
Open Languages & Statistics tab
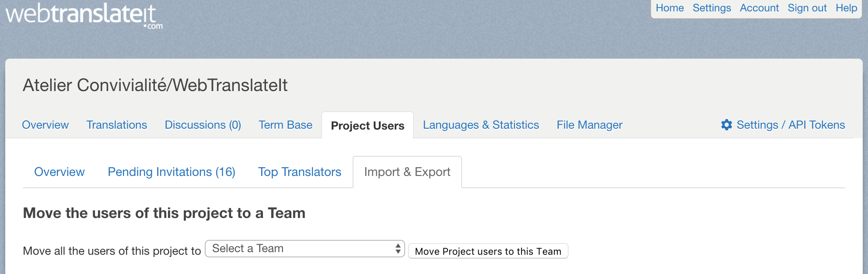[x=481, y=125]
